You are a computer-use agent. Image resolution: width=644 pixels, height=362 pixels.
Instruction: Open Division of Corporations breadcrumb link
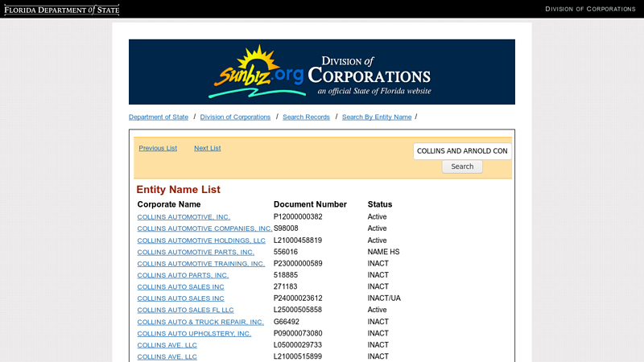pyautogui.click(x=235, y=117)
